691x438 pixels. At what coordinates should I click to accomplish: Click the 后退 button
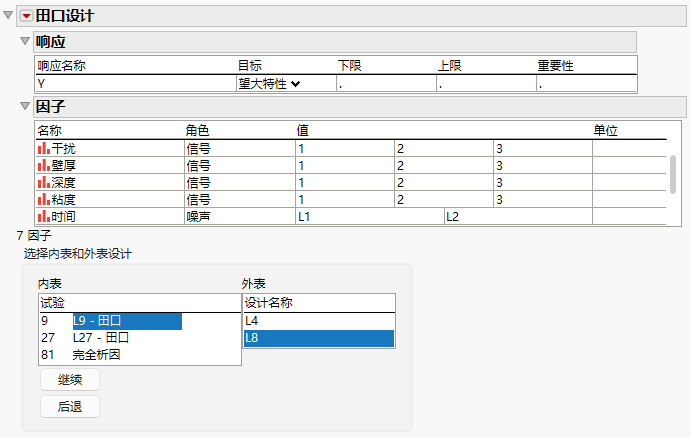point(70,406)
